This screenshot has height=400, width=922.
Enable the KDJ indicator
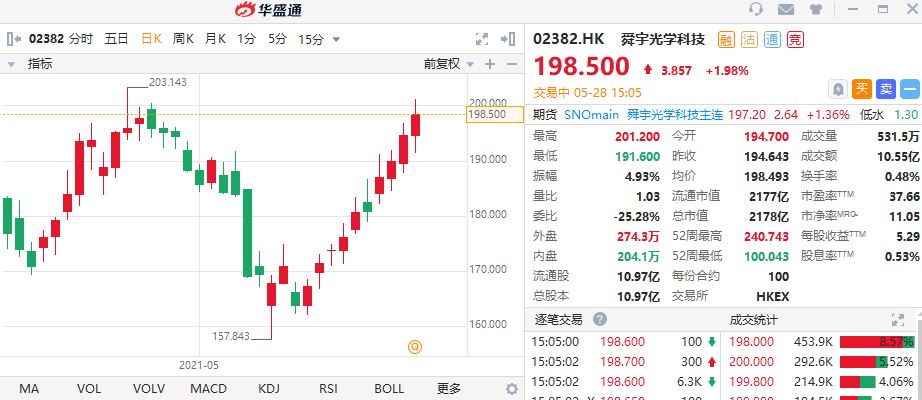click(x=269, y=389)
